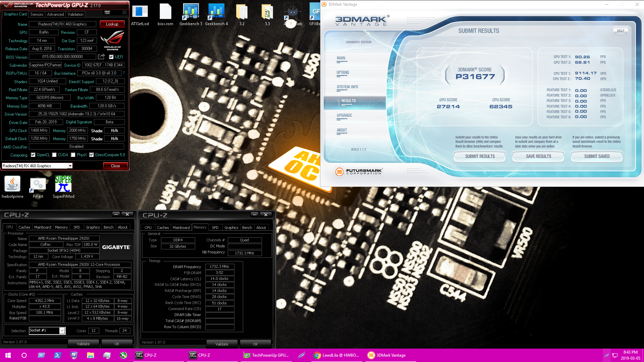Image resolution: width=644 pixels, height=362 pixels.
Task: Click the SAVE RESULTS button
Action: click(538, 157)
